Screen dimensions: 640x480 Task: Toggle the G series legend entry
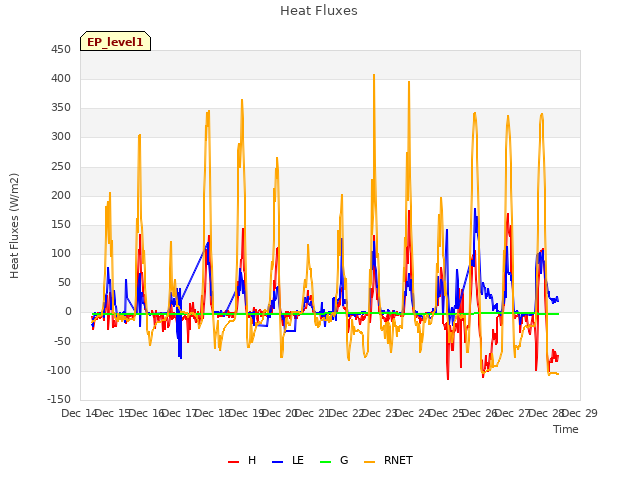334,460
